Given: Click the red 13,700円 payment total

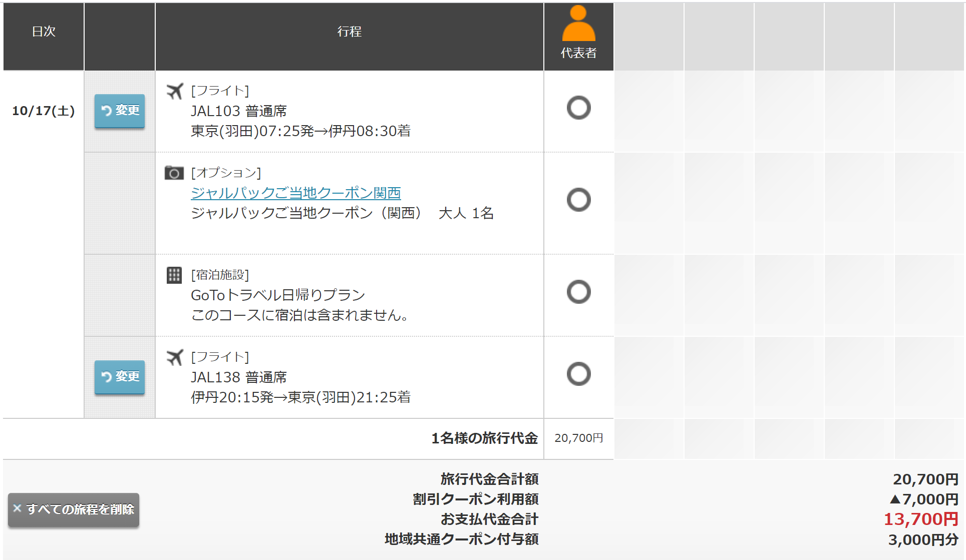Looking at the screenshot, I should pos(920,519).
